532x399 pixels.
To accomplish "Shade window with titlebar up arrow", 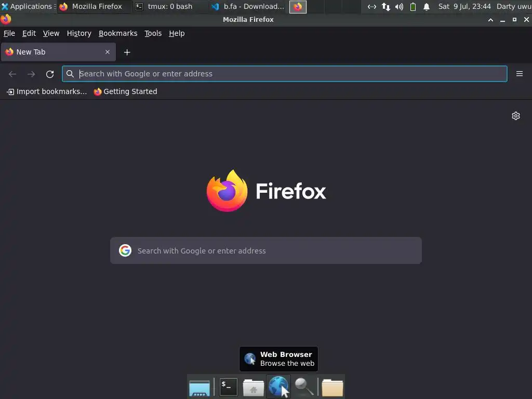I will (490, 20).
